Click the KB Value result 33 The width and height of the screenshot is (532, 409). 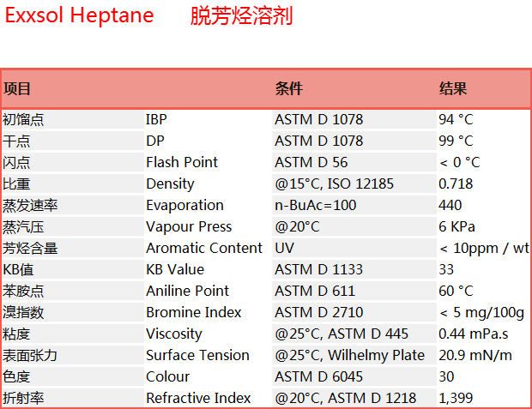(446, 269)
